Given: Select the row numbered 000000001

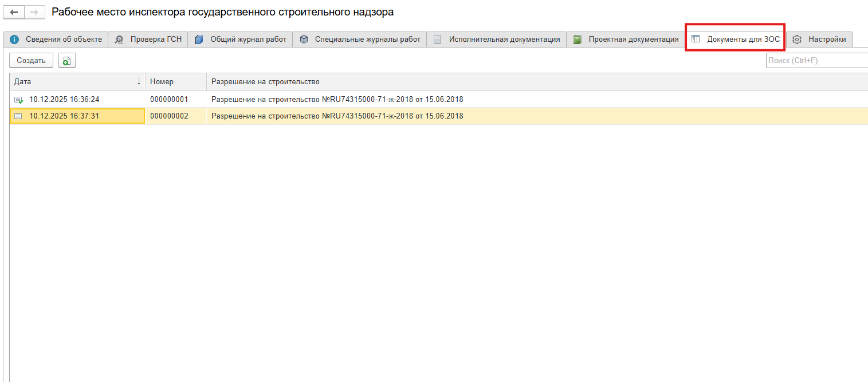Looking at the screenshot, I should click(169, 100).
